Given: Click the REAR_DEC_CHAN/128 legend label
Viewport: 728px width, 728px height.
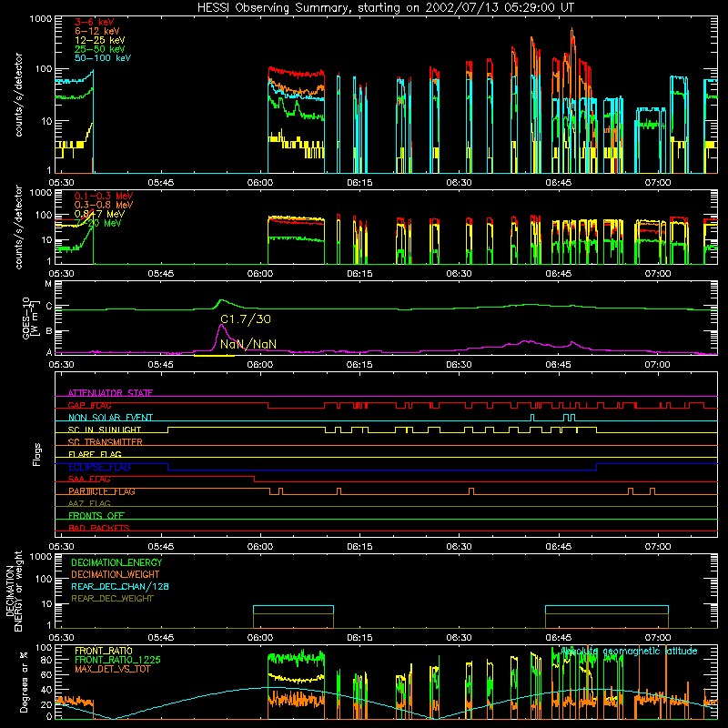Looking at the screenshot, I should pos(120,586).
